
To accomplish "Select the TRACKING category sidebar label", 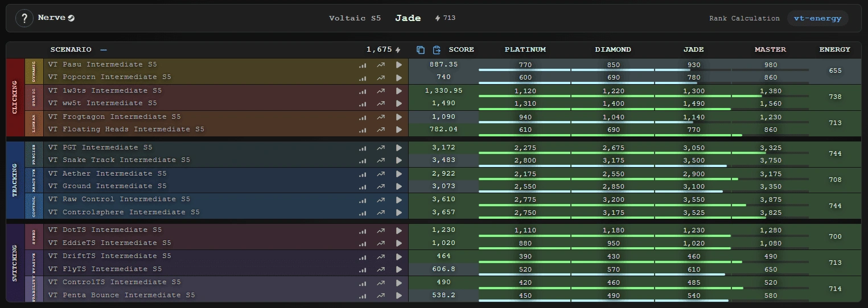I will point(15,180).
